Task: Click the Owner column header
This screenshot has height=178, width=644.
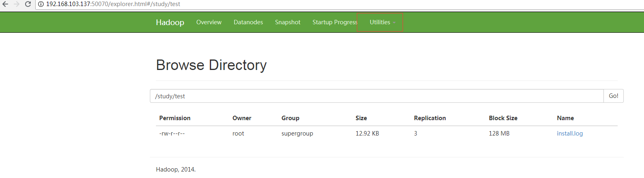Action: click(242, 118)
